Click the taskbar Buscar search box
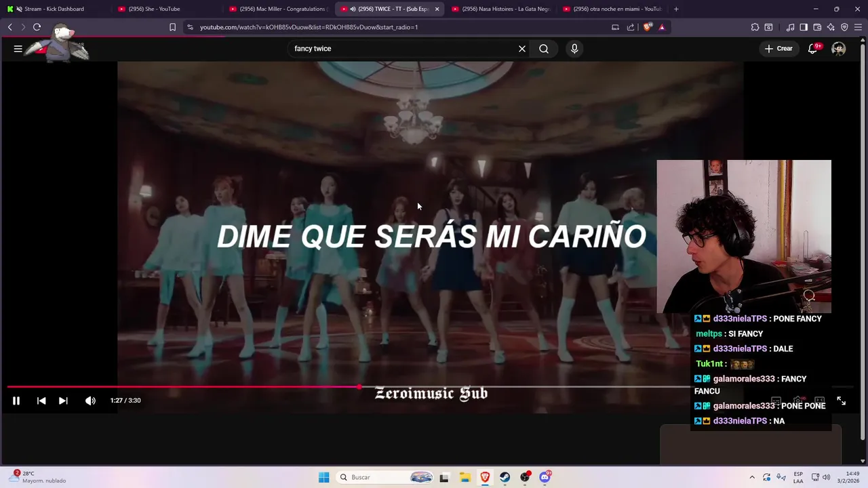 [384, 477]
